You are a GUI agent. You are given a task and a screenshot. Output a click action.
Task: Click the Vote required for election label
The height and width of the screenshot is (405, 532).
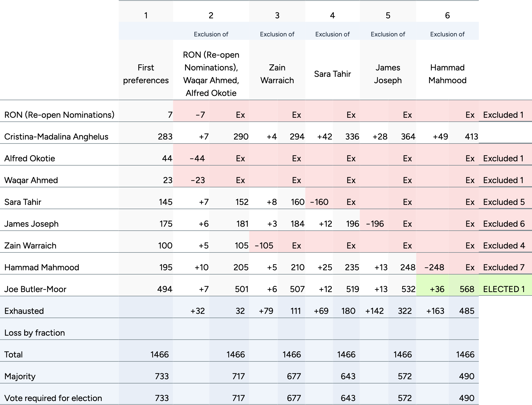tap(53, 398)
